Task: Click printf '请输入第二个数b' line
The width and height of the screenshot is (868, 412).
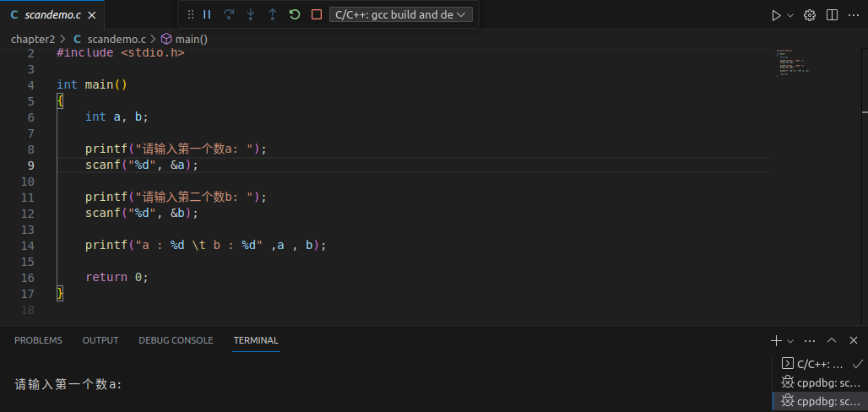Action: [x=176, y=198]
